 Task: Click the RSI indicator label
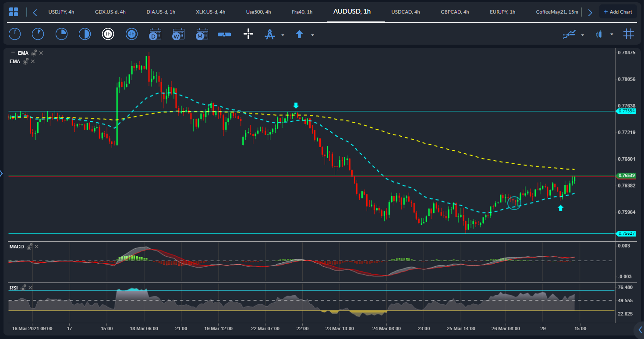[x=14, y=288]
